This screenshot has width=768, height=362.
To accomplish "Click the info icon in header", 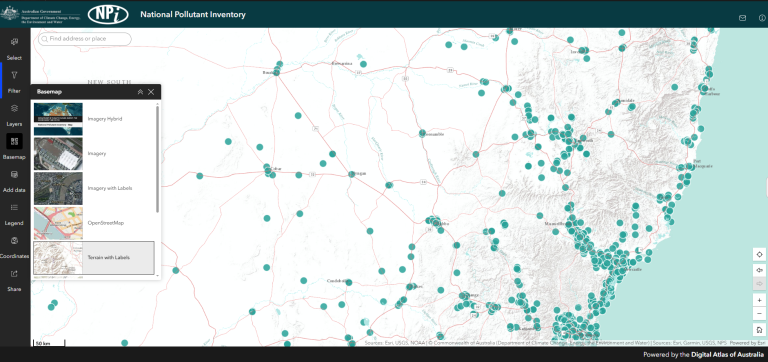I will tap(762, 18).
